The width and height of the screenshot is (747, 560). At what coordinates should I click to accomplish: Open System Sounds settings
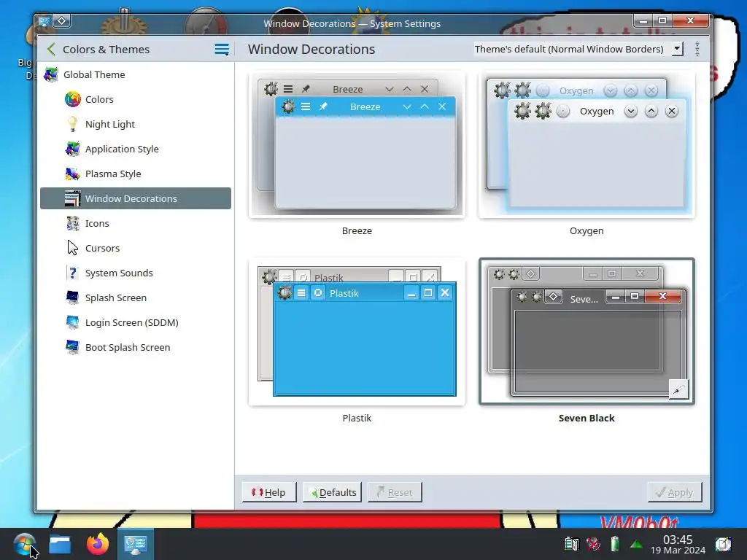click(x=136, y=273)
